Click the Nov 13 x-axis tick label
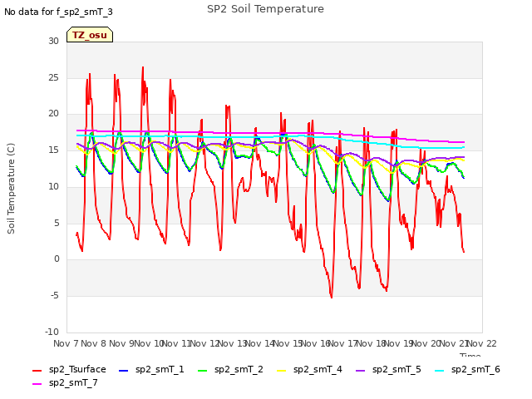 232,343
